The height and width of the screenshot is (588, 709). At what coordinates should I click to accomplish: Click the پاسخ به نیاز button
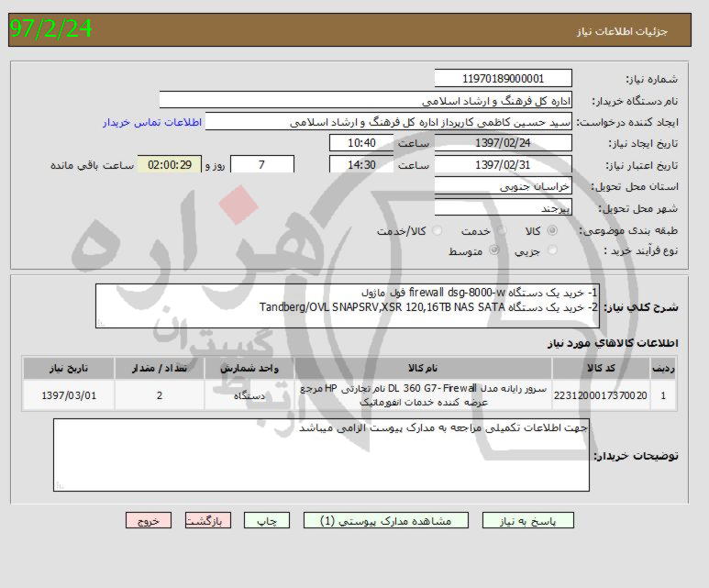(527, 521)
